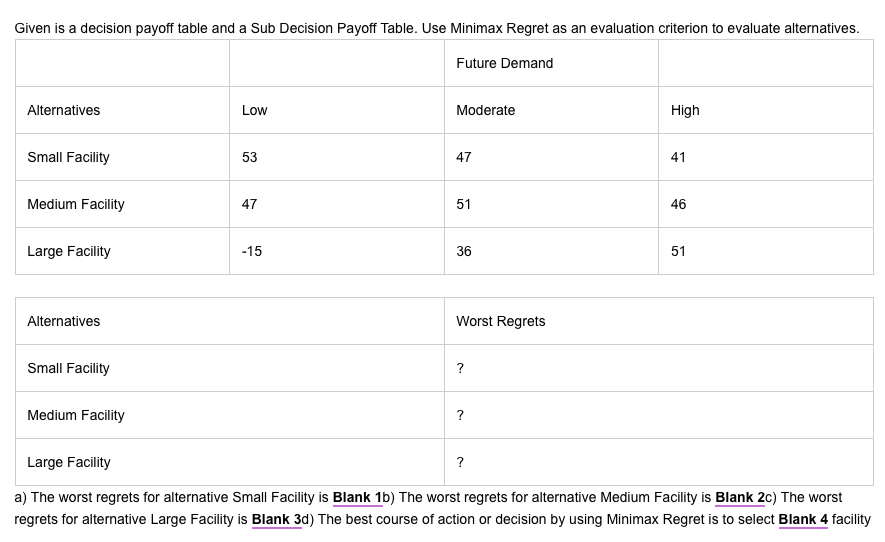
Task: Click Small Facility low demand value 53
Action: [x=336, y=157]
